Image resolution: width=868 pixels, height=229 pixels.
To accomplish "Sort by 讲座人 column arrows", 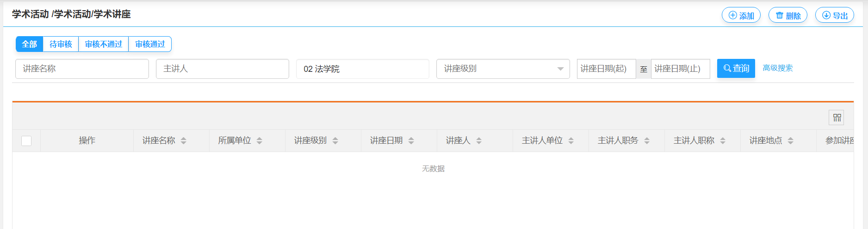I will 479,140.
